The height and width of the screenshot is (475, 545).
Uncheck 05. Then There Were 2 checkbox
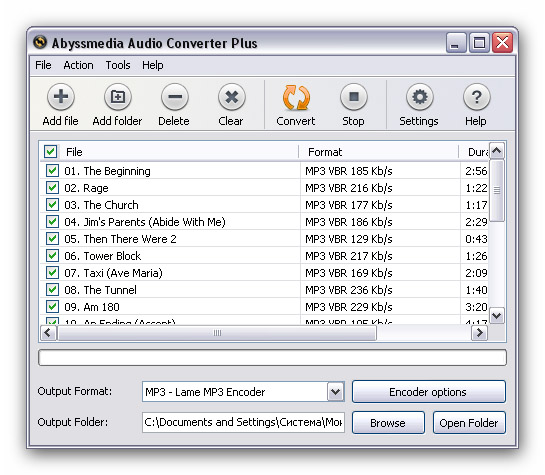[x=52, y=238]
